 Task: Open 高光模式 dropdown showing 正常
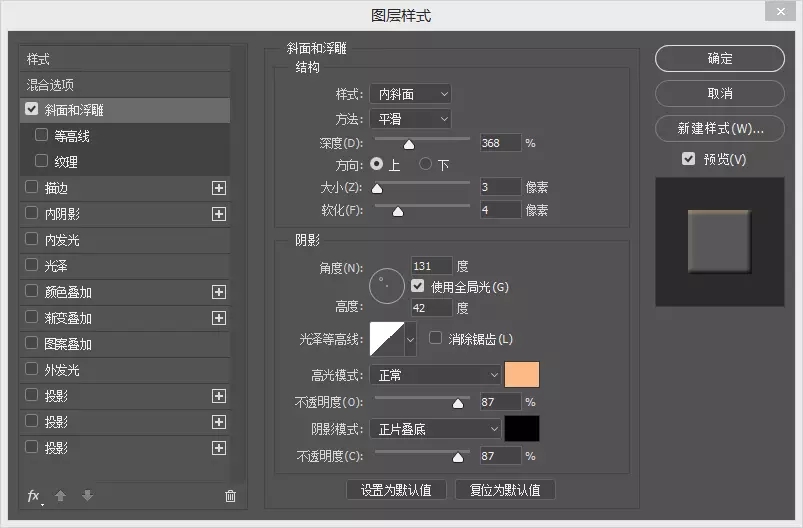tap(435, 375)
